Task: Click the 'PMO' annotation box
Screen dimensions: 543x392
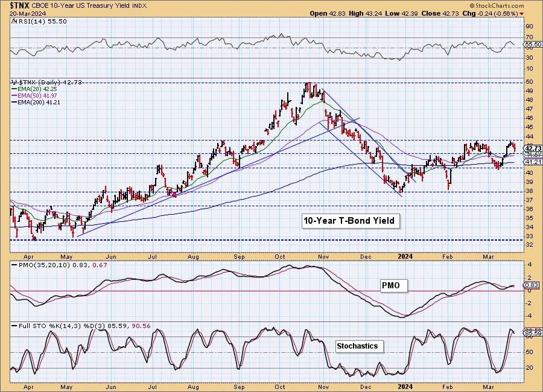Action: click(x=394, y=286)
